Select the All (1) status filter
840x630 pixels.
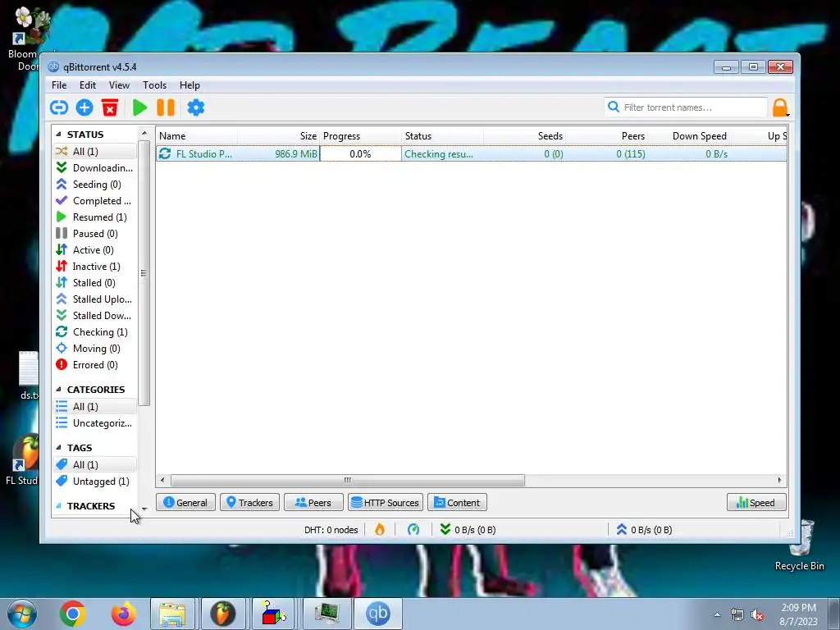[95, 152]
